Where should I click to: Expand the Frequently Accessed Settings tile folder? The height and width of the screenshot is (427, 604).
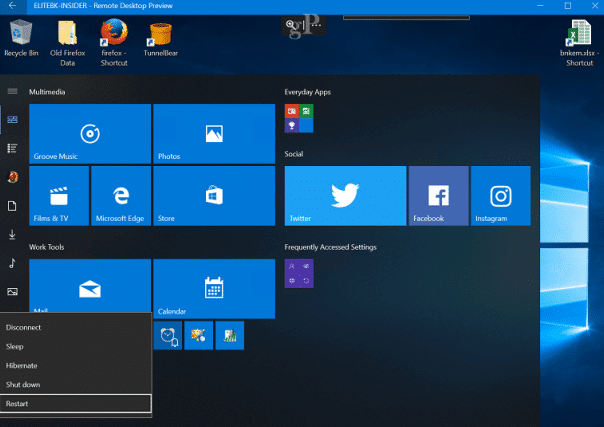pyautogui.click(x=299, y=273)
